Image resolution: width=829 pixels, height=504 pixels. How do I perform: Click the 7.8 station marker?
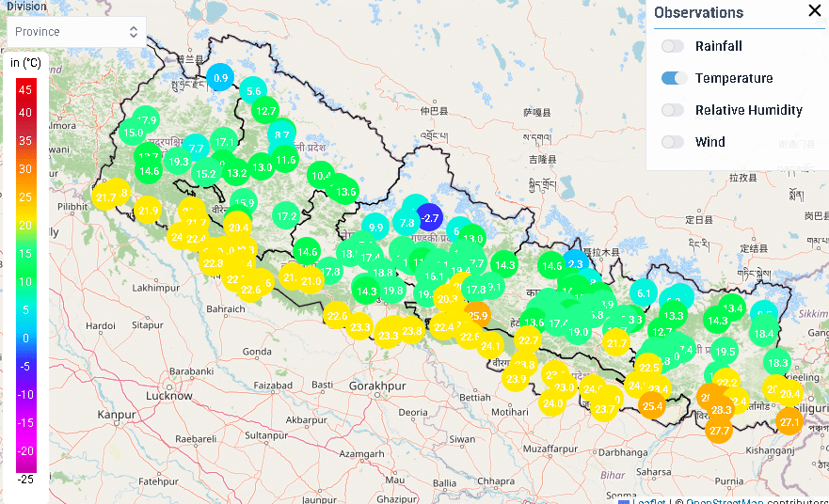click(x=407, y=223)
